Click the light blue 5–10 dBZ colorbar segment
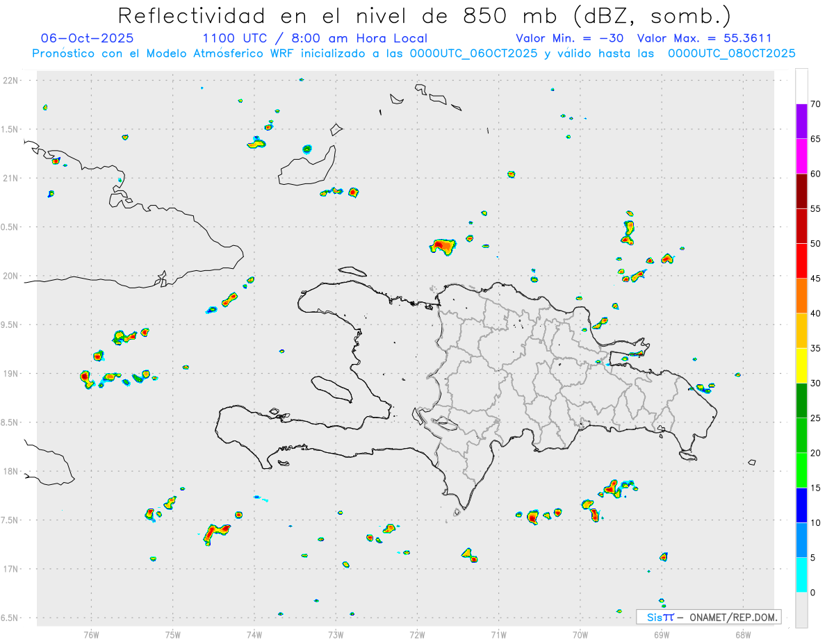Screen dimensions: 834x644 (802, 540)
